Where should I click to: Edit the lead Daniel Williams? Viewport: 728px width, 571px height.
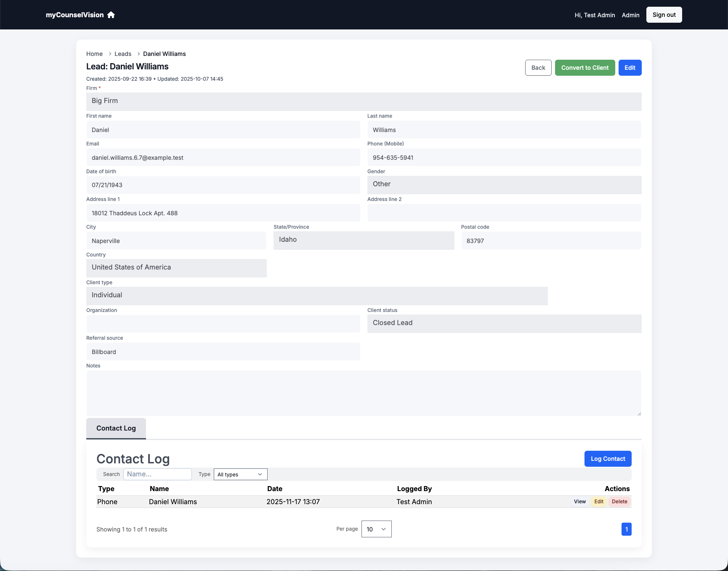point(630,67)
